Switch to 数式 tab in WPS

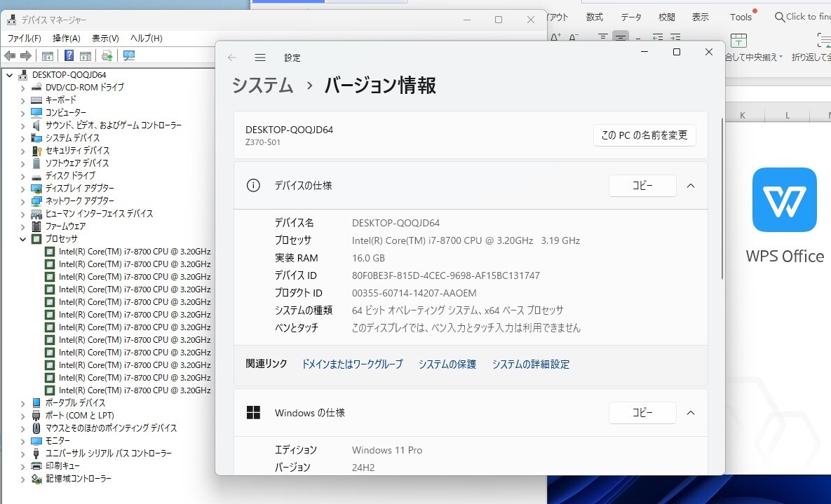click(x=594, y=17)
